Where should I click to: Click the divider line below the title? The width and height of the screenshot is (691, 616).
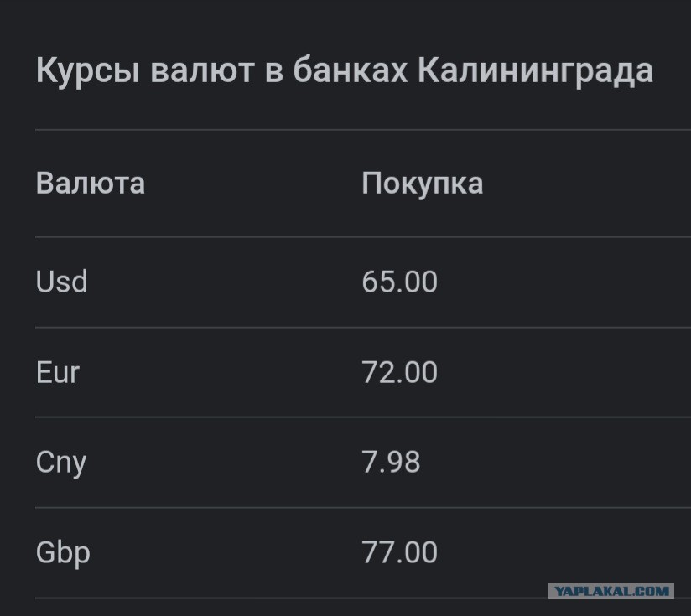tap(363, 130)
